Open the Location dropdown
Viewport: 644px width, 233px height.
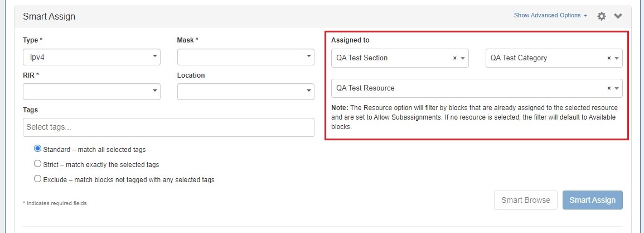[x=246, y=91]
